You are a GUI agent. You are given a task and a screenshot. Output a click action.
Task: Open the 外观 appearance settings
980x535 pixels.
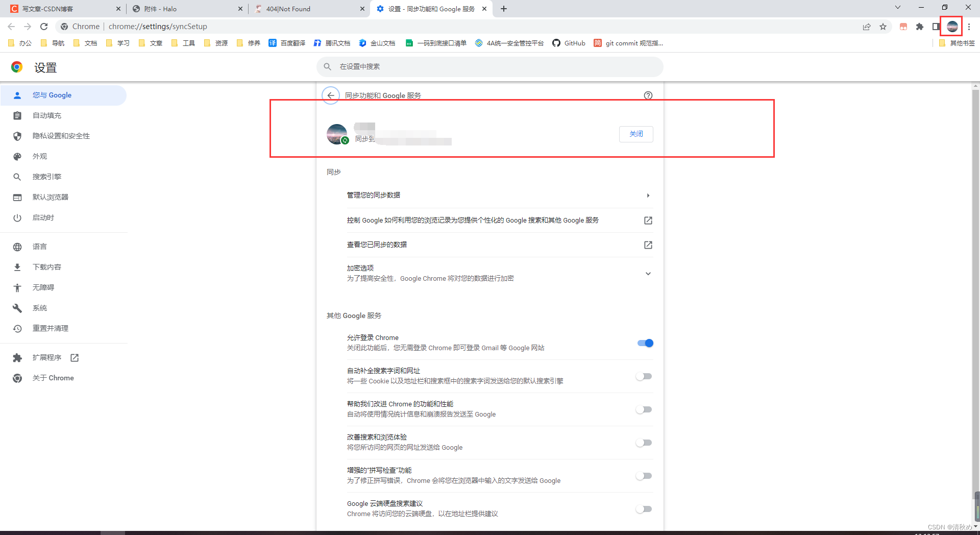click(x=39, y=156)
